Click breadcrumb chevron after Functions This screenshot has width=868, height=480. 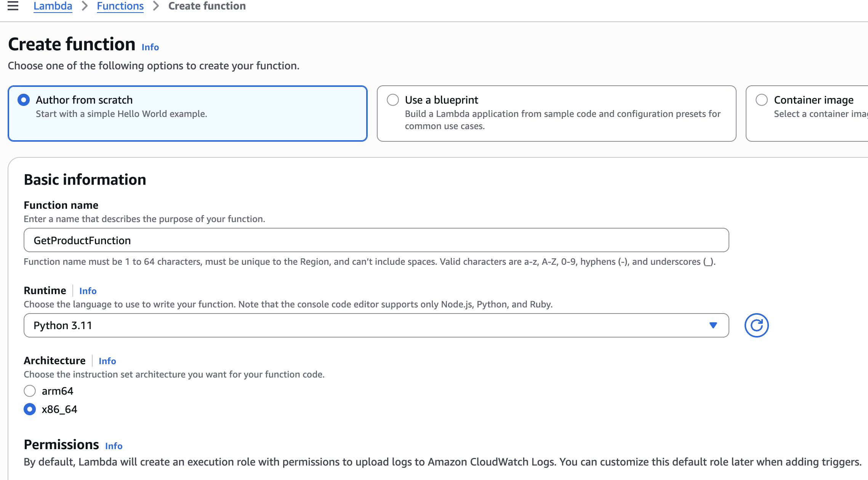156,6
